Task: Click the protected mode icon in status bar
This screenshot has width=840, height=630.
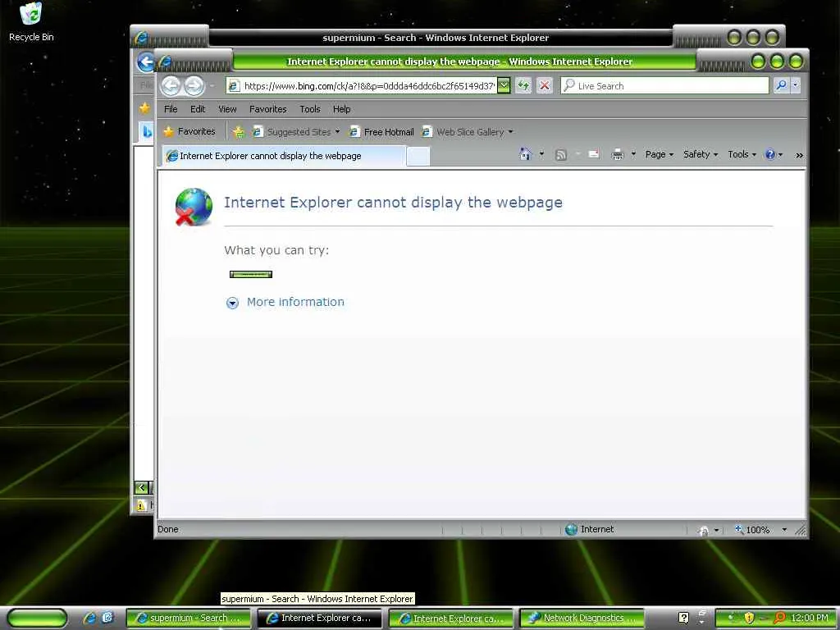Action: [705, 530]
